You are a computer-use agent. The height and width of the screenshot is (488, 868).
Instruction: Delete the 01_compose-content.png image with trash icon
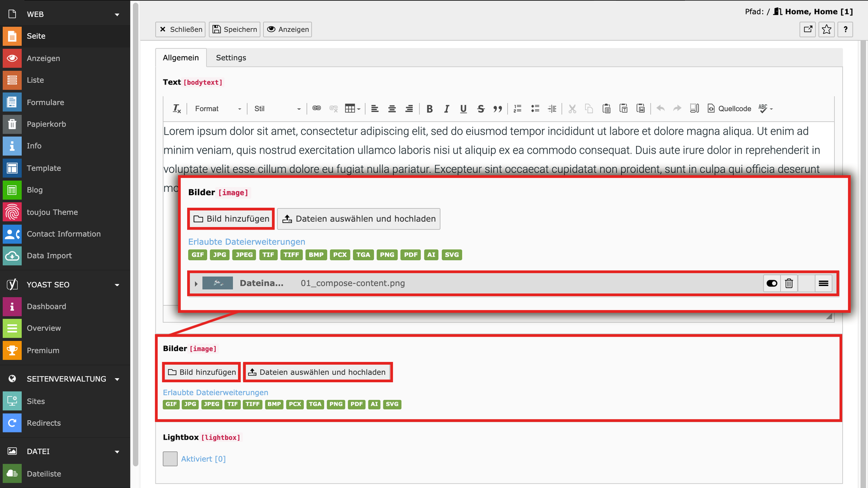click(789, 283)
